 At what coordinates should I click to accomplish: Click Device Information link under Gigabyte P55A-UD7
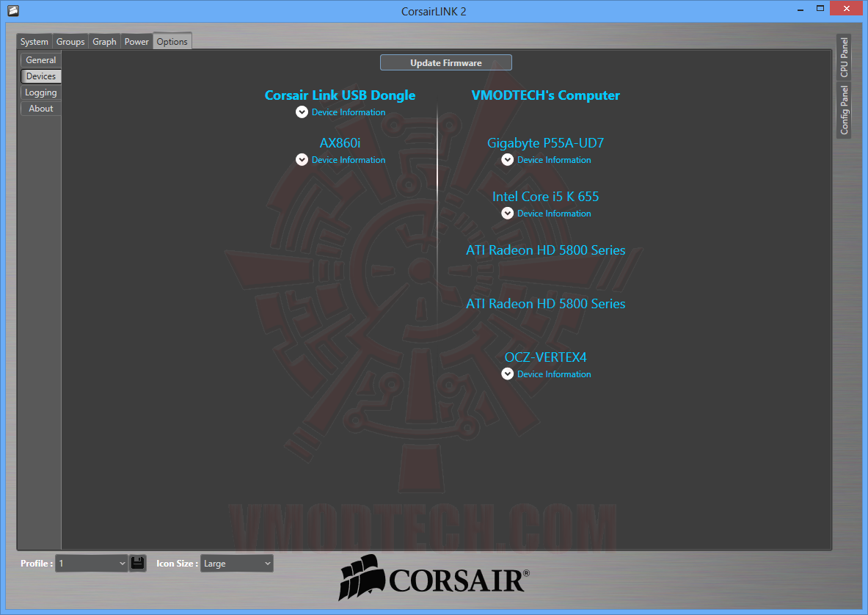coord(554,160)
